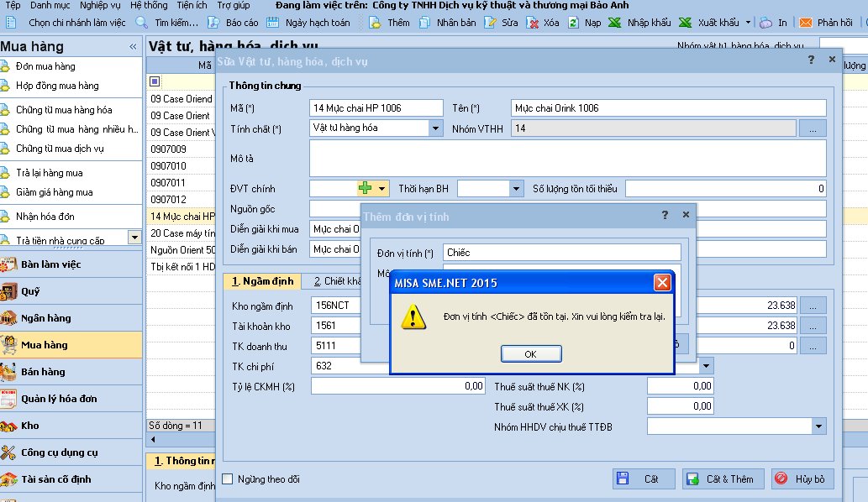This screenshot has width=868, height=502.
Task: Click the Cất save button
Action: click(x=644, y=478)
